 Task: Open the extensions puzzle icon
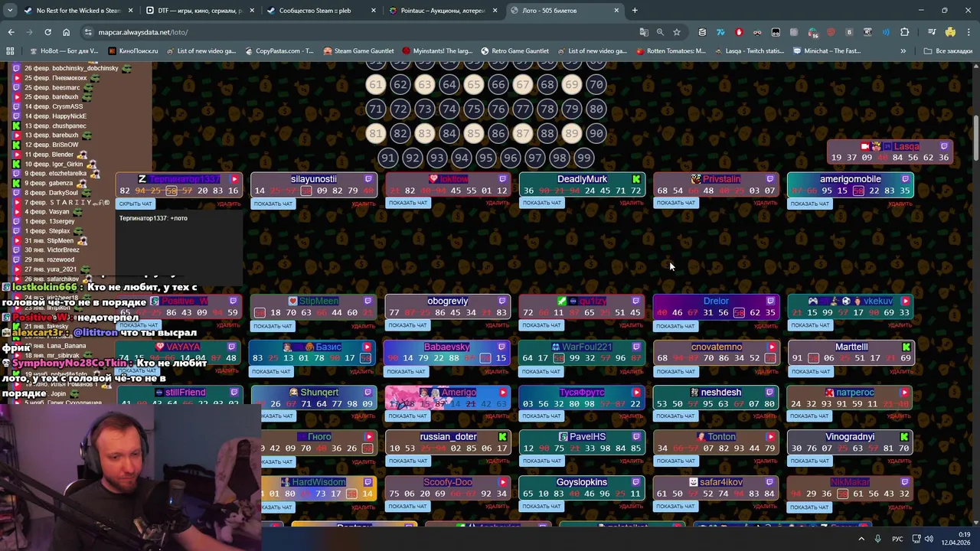[x=904, y=32]
